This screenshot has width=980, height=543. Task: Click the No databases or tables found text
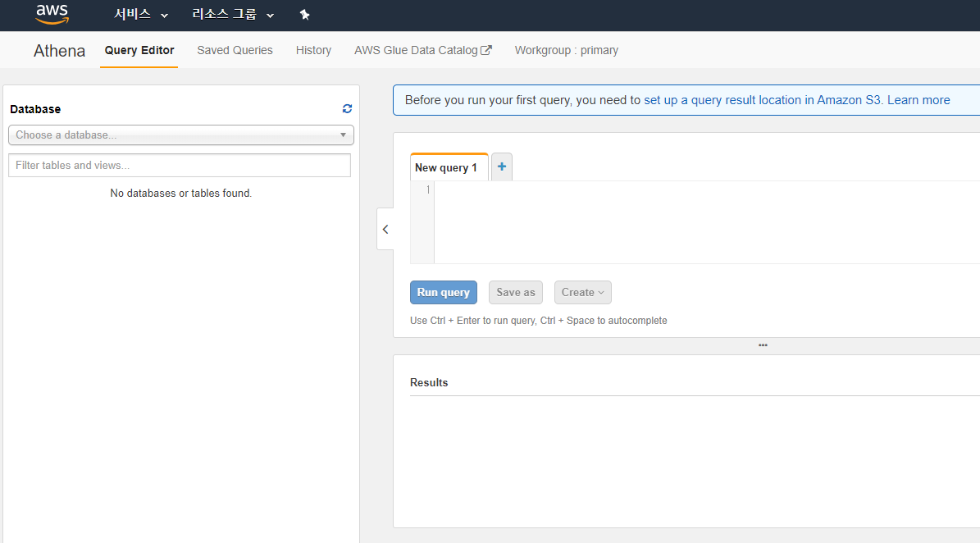180,193
